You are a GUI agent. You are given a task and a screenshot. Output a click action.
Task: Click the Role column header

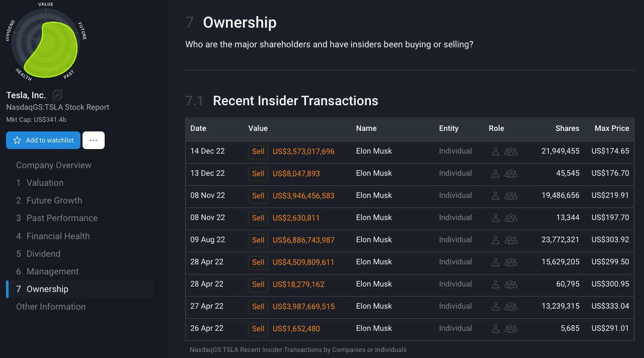[497, 128]
